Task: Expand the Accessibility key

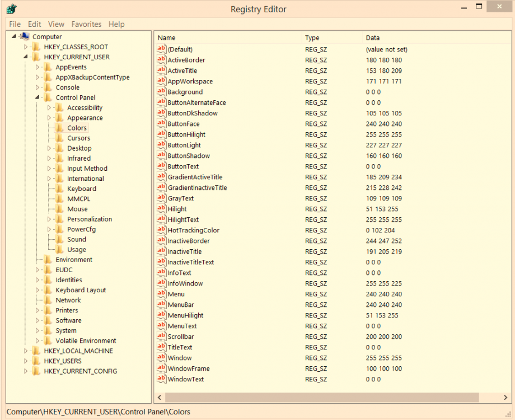Action: click(49, 108)
